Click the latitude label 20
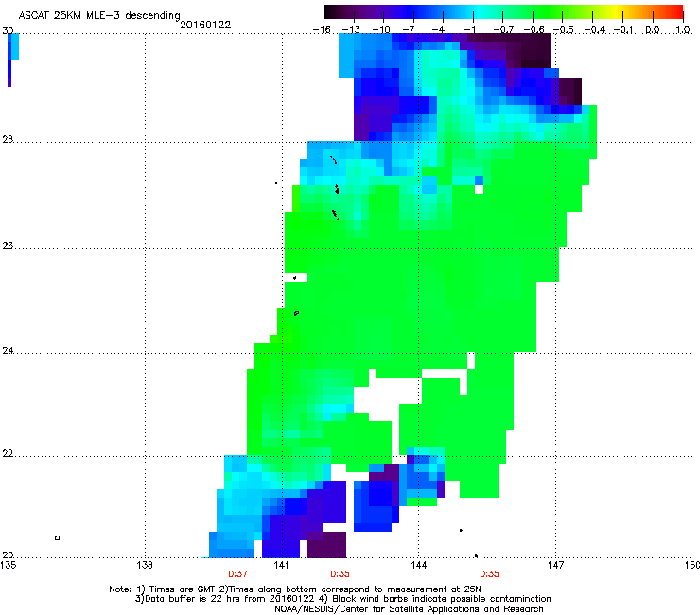 (x=8, y=554)
